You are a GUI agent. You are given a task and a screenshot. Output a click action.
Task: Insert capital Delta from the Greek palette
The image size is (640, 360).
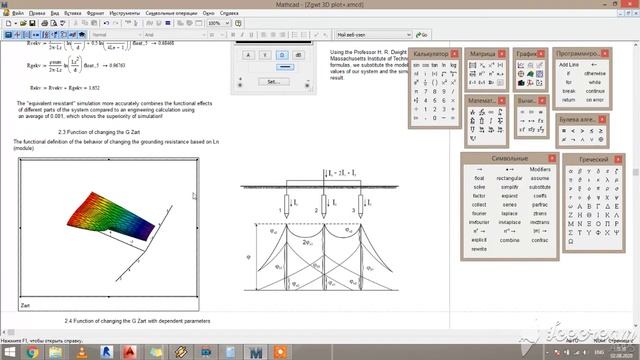point(607,207)
